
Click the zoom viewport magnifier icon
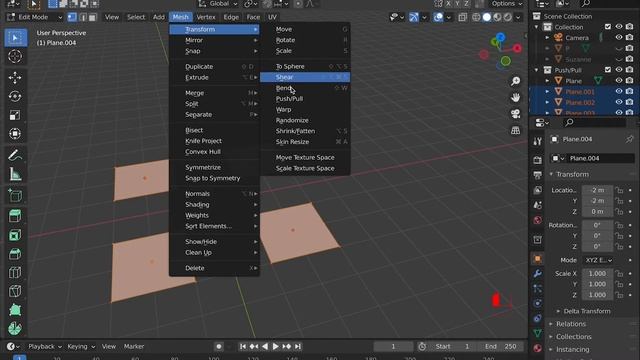(x=516, y=81)
